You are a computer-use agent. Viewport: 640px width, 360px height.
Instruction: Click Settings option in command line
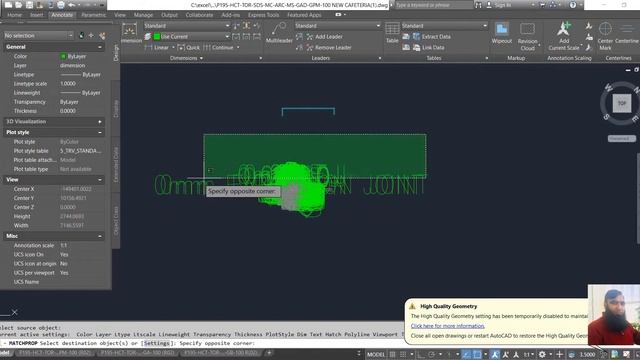click(156, 343)
